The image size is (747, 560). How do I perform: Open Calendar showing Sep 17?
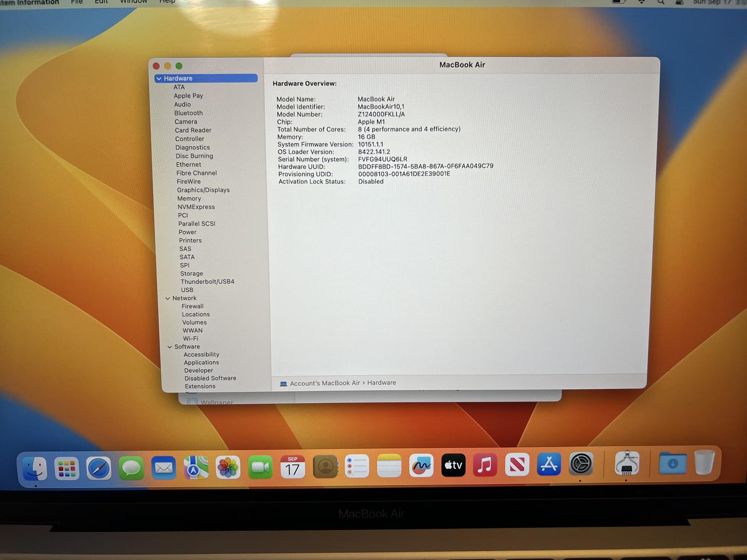click(293, 467)
